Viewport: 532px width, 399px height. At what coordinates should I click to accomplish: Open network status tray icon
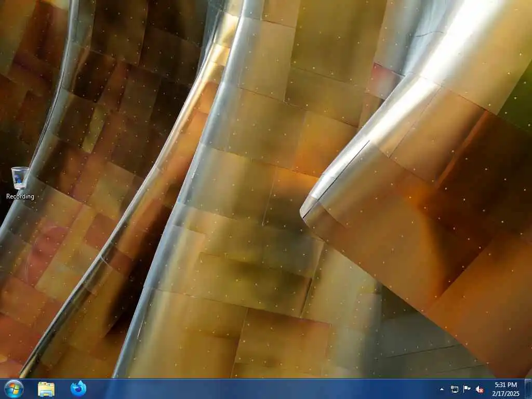pyautogui.click(x=454, y=389)
